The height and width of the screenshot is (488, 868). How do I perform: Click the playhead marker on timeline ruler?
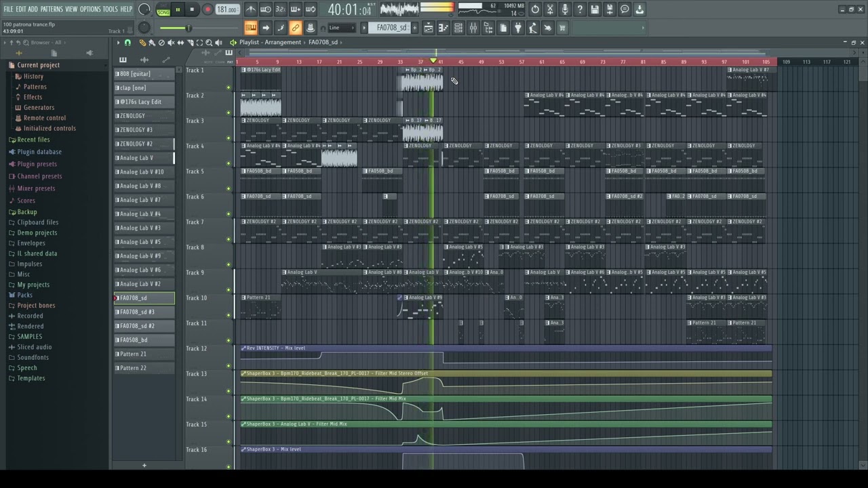tap(433, 61)
